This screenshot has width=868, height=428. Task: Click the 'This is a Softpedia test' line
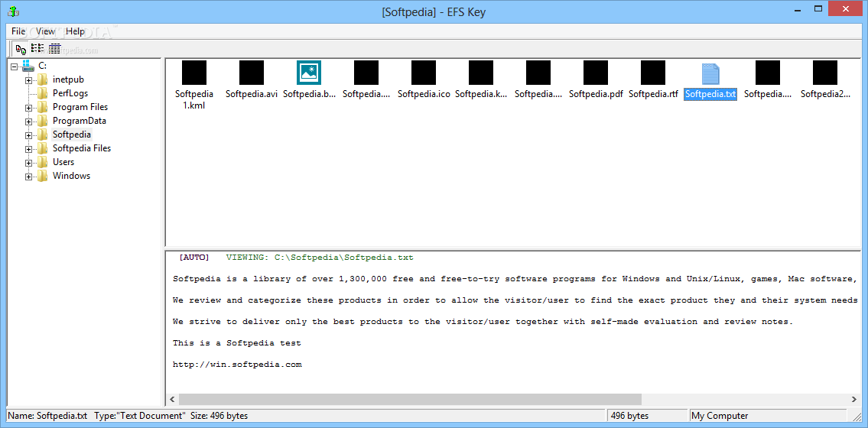tap(237, 343)
